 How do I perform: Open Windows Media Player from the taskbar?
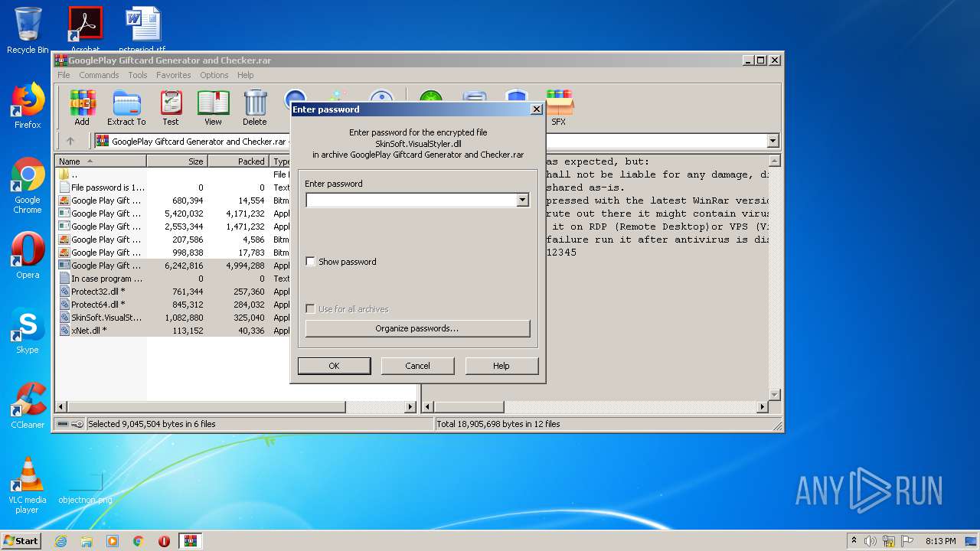coord(113,541)
